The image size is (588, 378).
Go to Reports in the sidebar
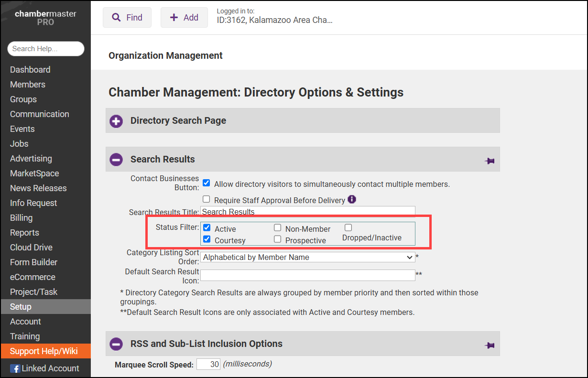pyautogui.click(x=24, y=233)
